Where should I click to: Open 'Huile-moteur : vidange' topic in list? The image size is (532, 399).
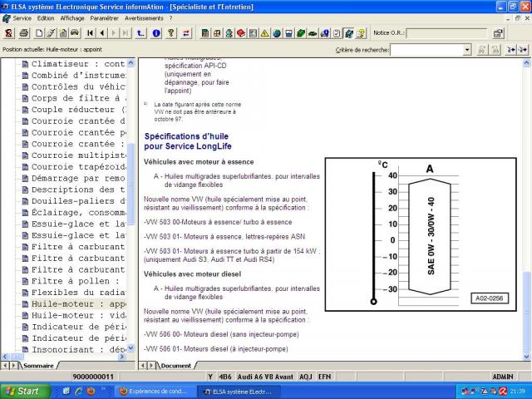click(75, 316)
